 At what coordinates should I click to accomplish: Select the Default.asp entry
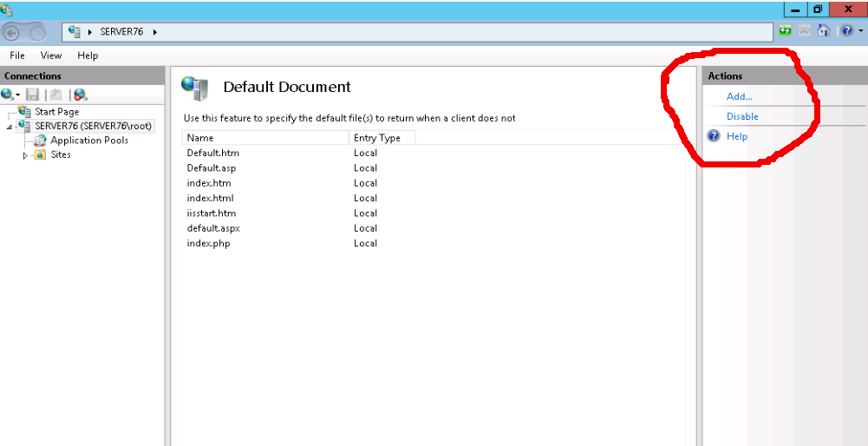tap(212, 167)
